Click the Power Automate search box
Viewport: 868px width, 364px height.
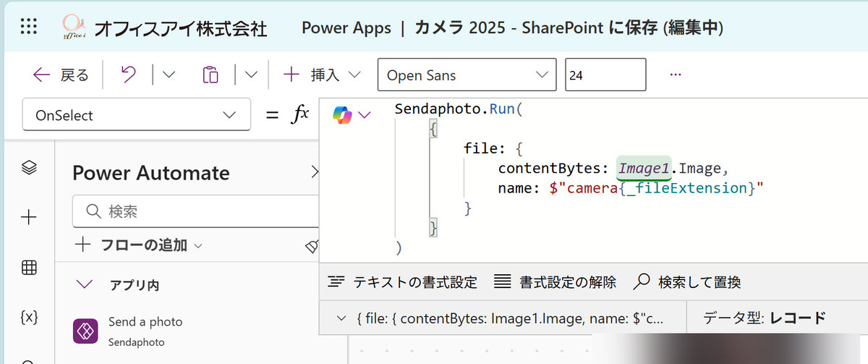click(197, 211)
